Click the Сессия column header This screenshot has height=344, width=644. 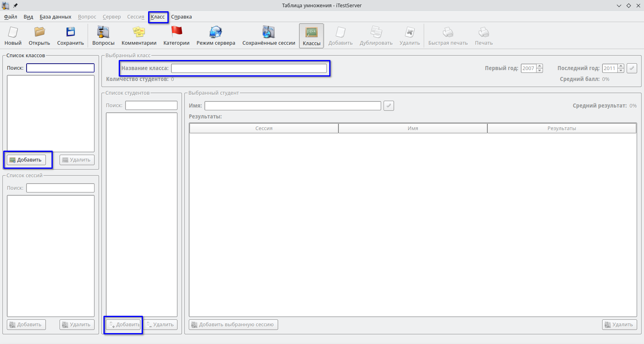tap(264, 128)
